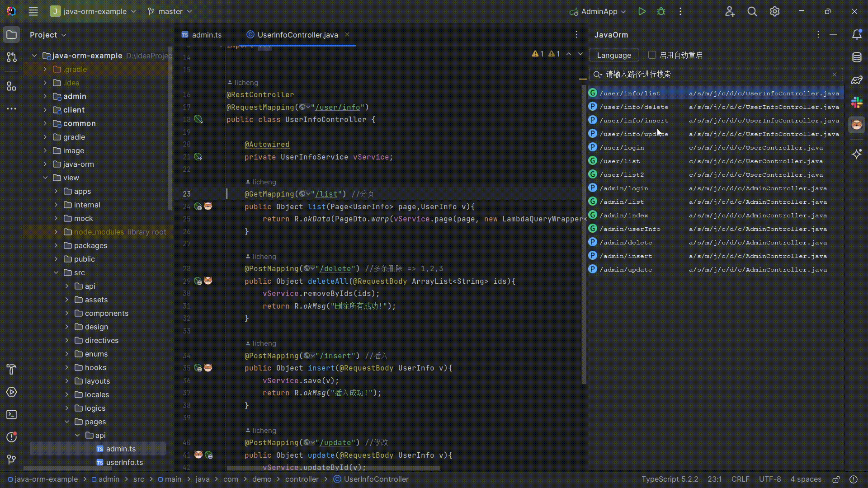Open the AdminApp run configuration dropdown
Image resolution: width=868 pixels, height=488 pixels.
click(597, 11)
